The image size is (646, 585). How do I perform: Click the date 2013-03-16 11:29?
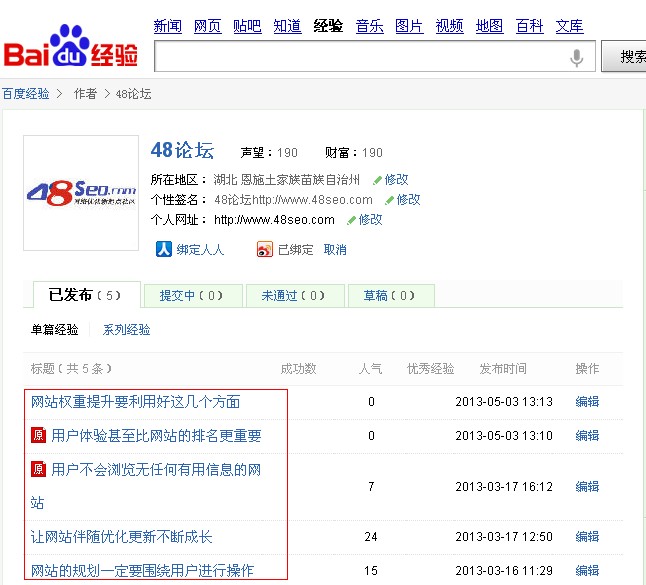tap(504, 571)
